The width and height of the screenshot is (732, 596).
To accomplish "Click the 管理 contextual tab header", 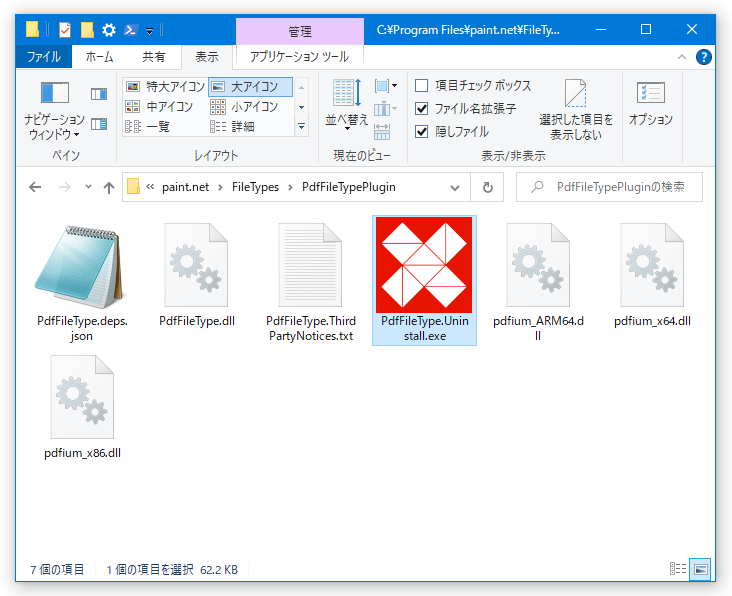I will [300, 31].
